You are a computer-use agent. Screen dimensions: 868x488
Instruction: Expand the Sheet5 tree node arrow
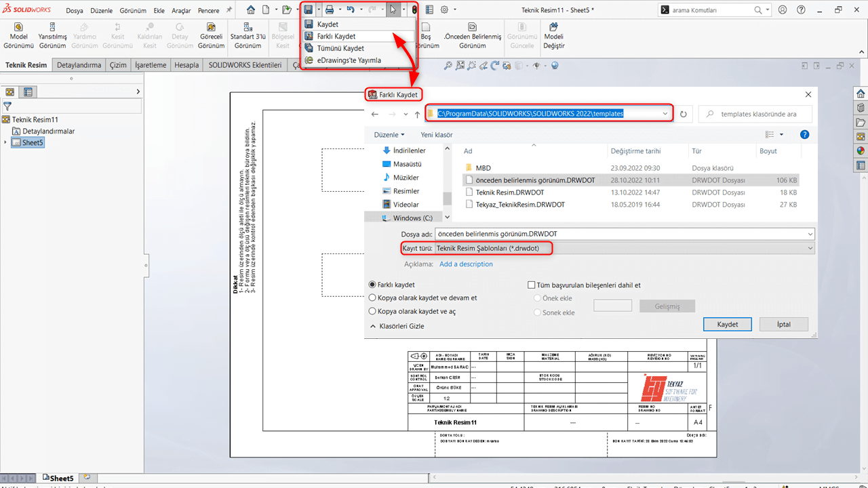coord(5,142)
